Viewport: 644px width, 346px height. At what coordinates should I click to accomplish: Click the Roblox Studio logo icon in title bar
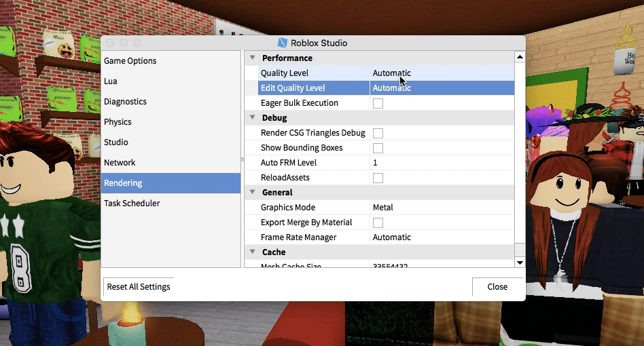(x=283, y=43)
